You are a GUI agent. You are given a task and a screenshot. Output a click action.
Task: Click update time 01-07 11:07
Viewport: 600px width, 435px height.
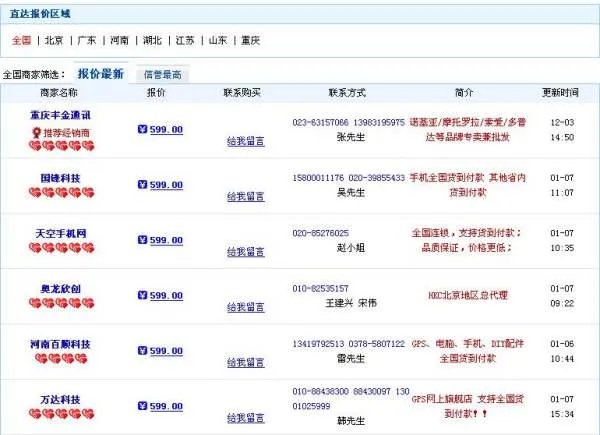pyautogui.click(x=562, y=186)
